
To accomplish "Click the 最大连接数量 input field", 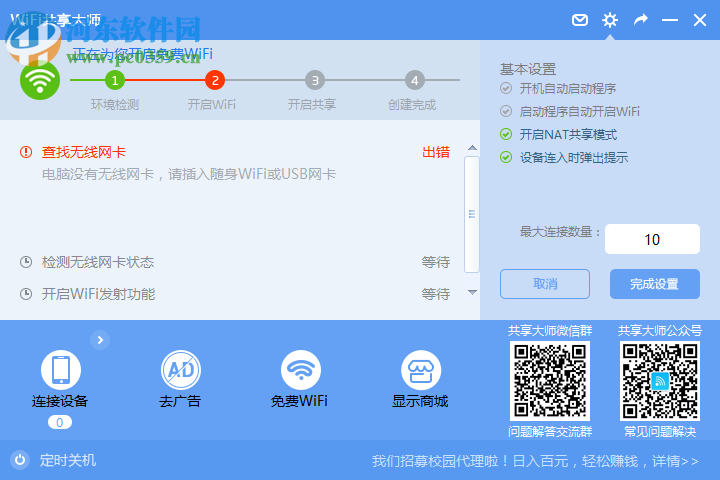I will (652, 239).
